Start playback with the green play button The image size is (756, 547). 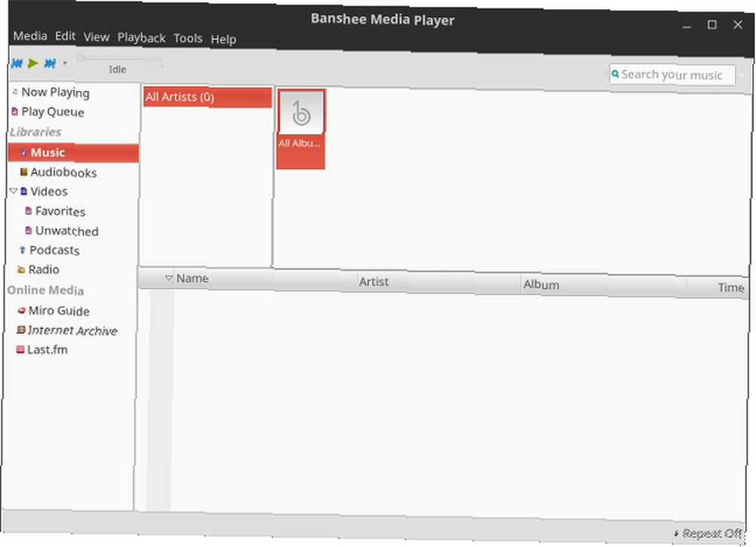(33, 63)
